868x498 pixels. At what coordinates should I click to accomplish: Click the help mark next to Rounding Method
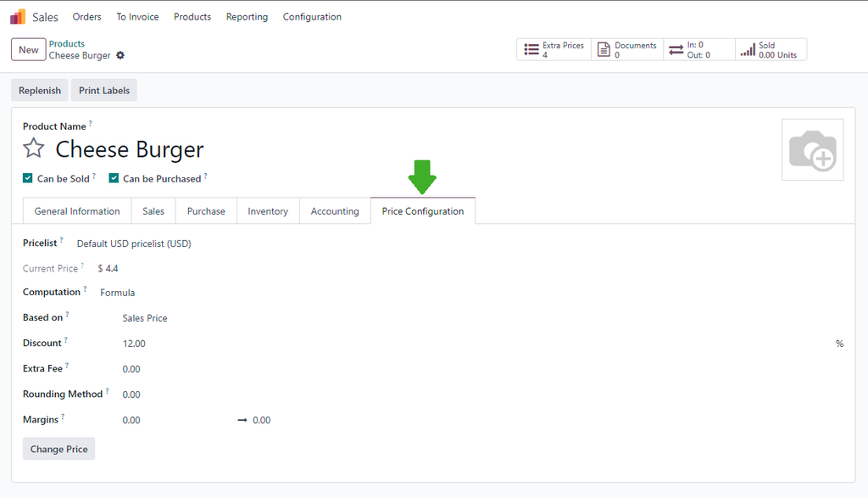pyautogui.click(x=107, y=390)
